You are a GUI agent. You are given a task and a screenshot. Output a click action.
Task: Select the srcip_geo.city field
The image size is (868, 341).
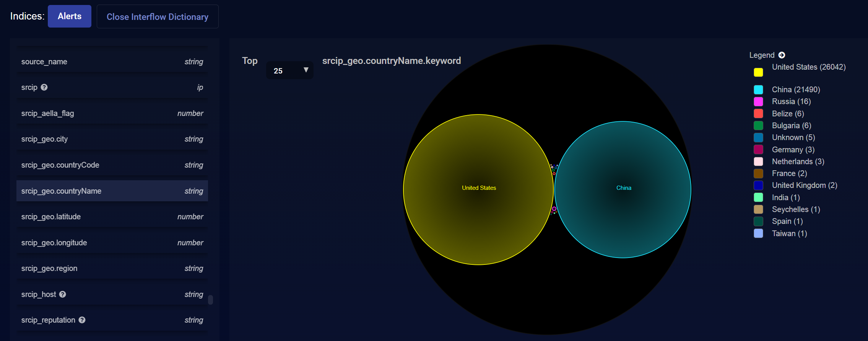(x=112, y=139)
